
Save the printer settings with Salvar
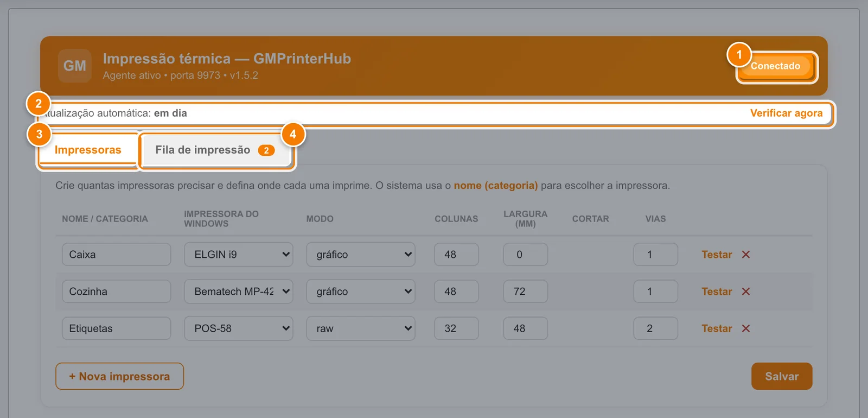[x=782, y=376]
